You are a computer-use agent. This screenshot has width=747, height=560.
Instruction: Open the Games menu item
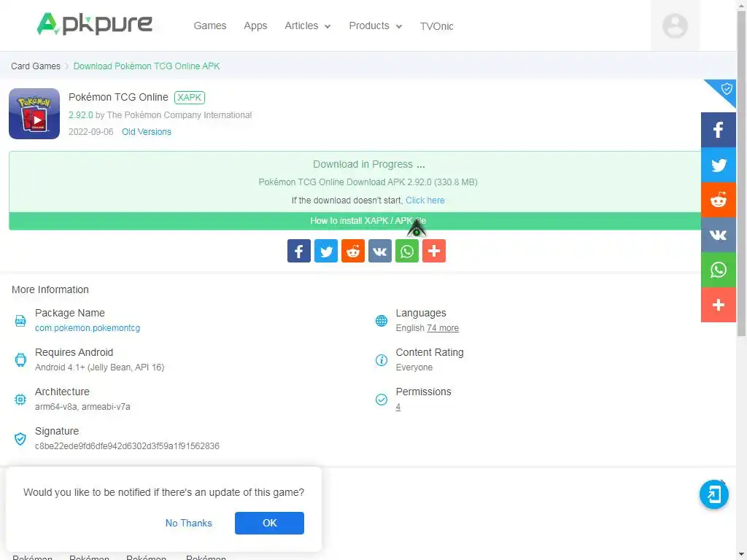tap(210, 26)
